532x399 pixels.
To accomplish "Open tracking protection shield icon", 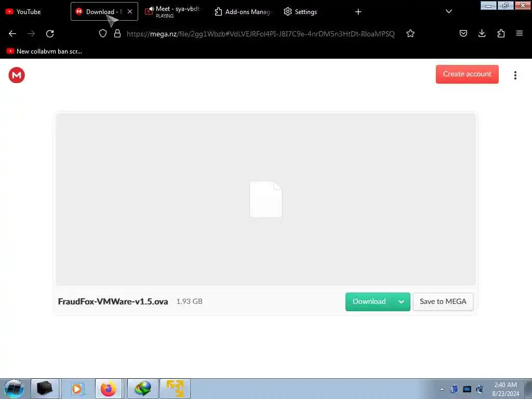I will 103,33.
